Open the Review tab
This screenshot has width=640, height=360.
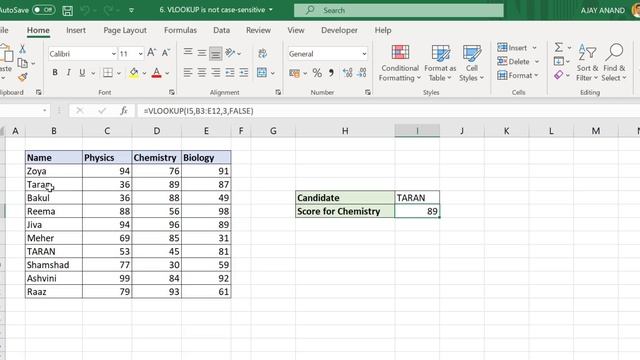(258, 30)
